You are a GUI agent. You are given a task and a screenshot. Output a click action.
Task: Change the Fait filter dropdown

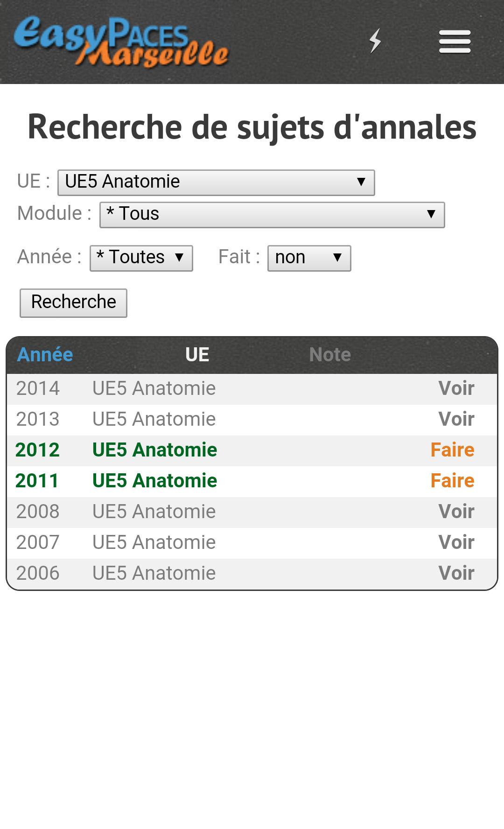309,258
